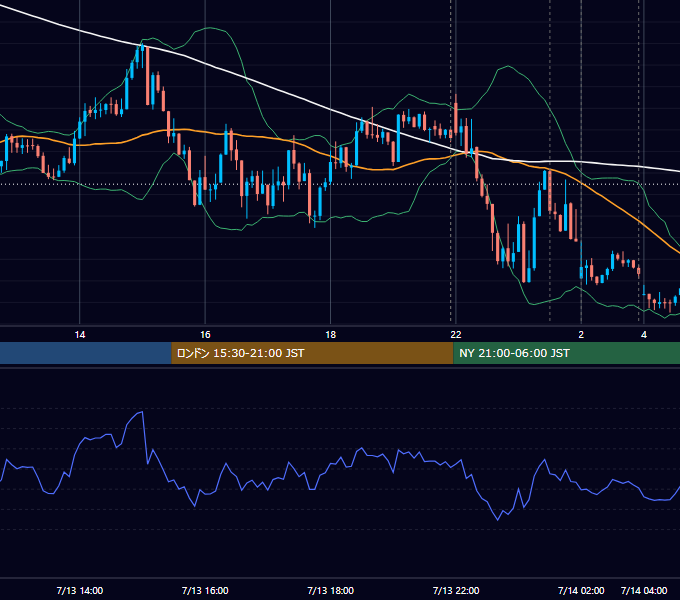Click the 18 hour label on price chart axis

point(330,335)
